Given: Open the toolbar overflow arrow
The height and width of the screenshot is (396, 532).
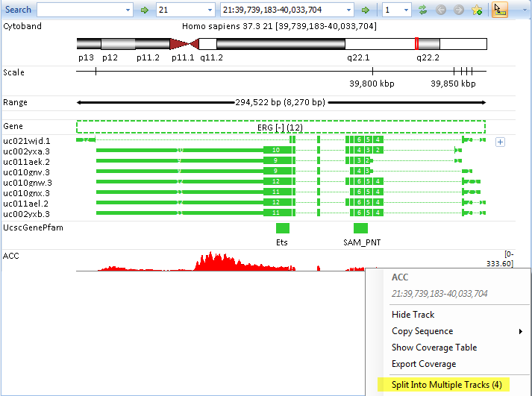Looking at the screenshot, I should point(525,10).
